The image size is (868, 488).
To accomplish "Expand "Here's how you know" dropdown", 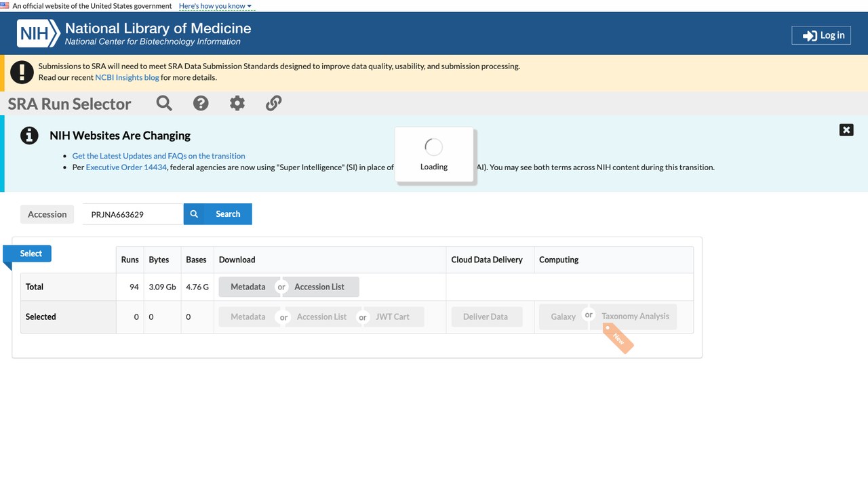I will [215, 5].
